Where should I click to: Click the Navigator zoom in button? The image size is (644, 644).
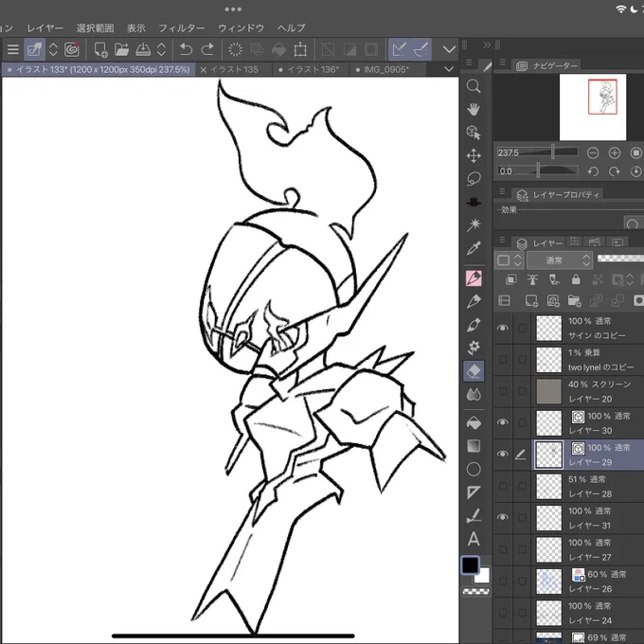pos(615,153)
